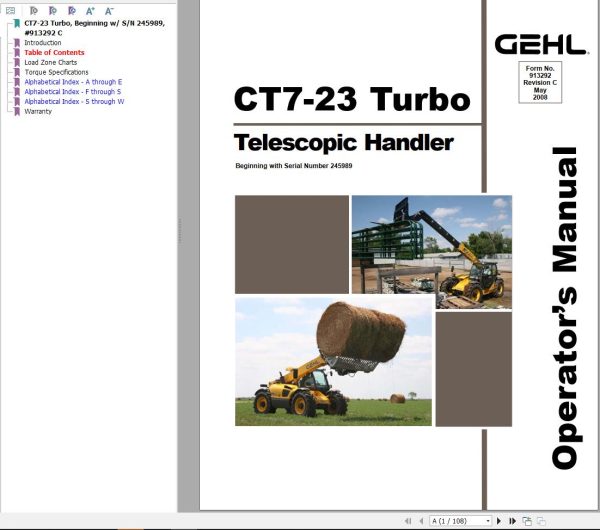Open Alphabetical Index - A through E

pos(73,82)
